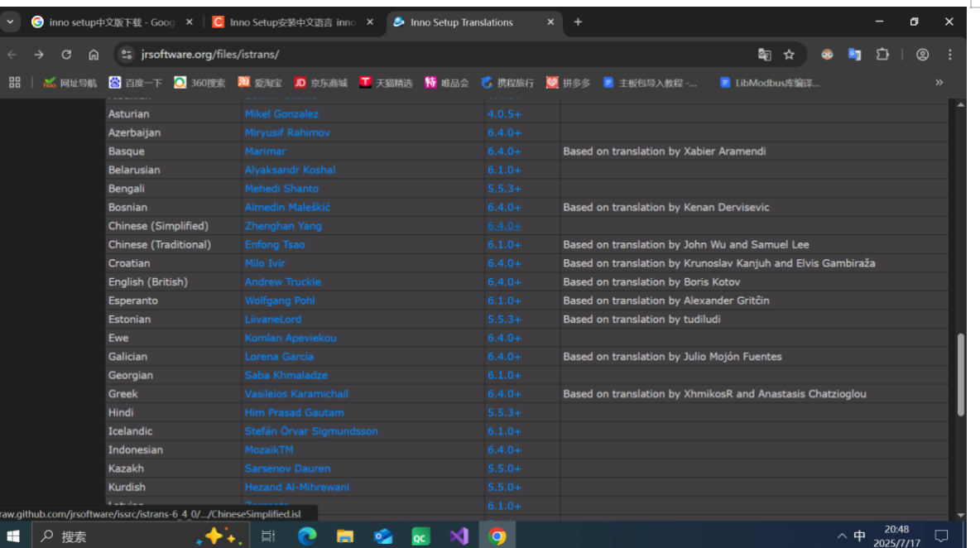Open the 360搜索 bookmark
Viewport: 980px width, 548px height.
click(199, 83)
